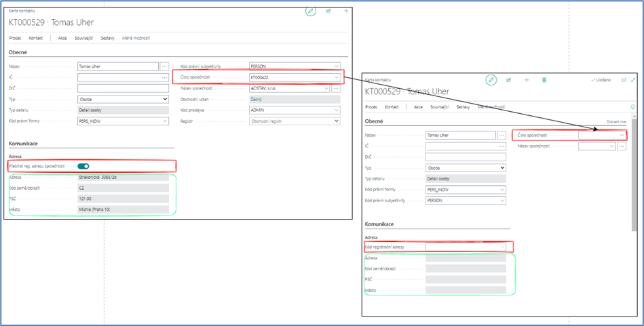Click the collapse arrows icon on right card
Screen dimensions: 644x326
point(633,80)
